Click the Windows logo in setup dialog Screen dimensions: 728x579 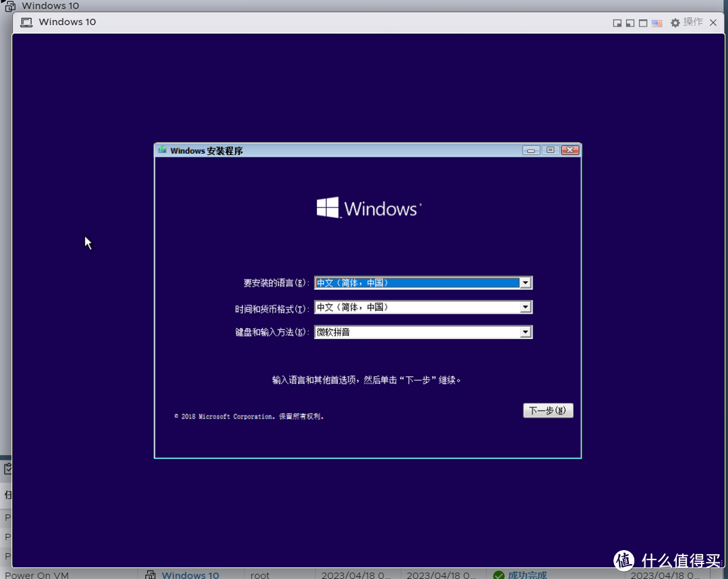(369, 208)
